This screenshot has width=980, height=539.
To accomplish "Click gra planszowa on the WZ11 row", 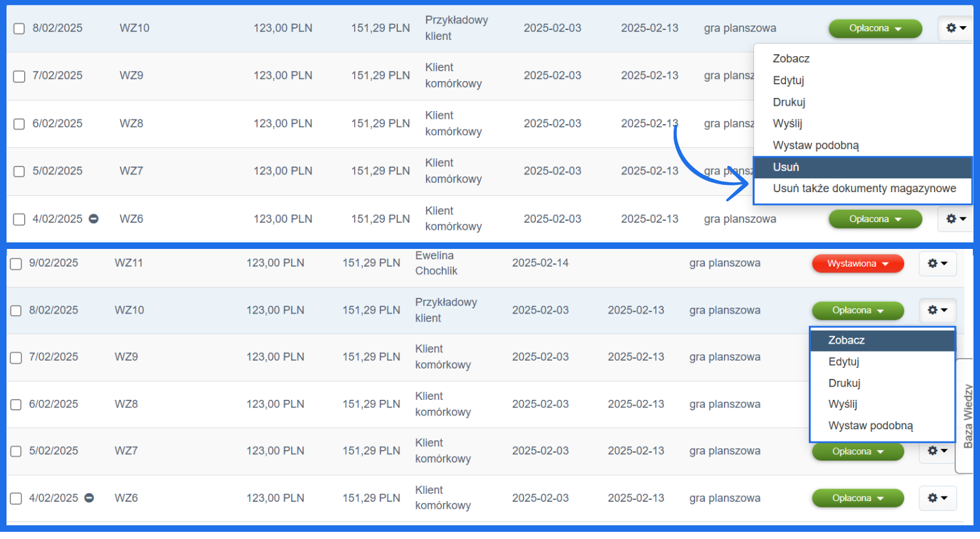I will (x=725, y=263).
